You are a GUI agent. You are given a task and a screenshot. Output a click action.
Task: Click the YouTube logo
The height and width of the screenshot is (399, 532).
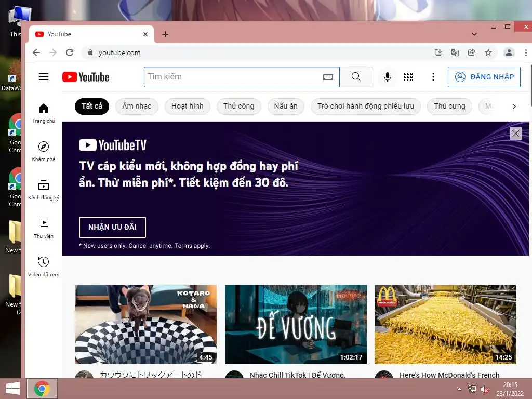(86, 77)
